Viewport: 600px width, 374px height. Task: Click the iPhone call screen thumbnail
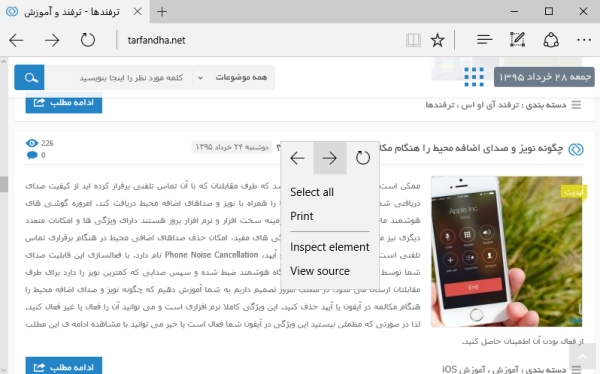507,252
